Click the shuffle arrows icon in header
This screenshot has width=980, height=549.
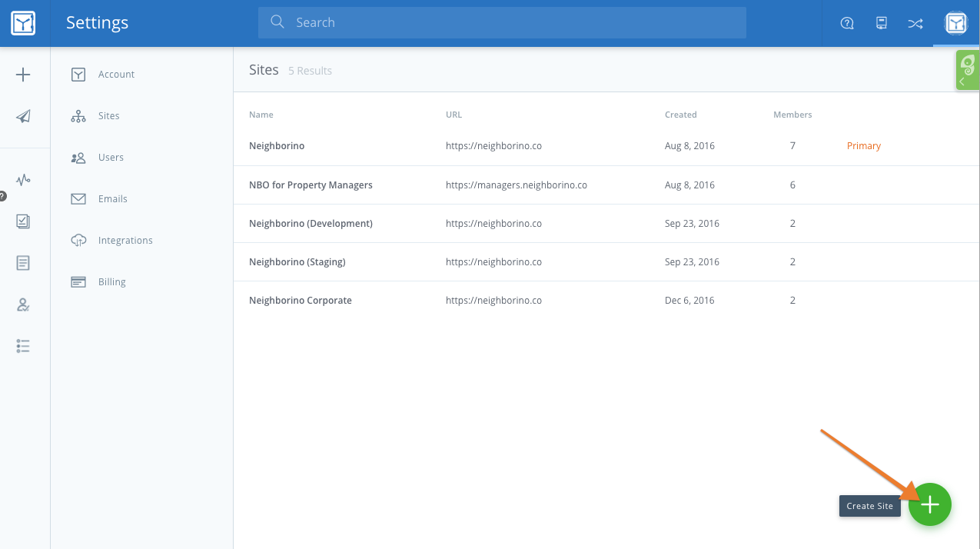[915, 23]
